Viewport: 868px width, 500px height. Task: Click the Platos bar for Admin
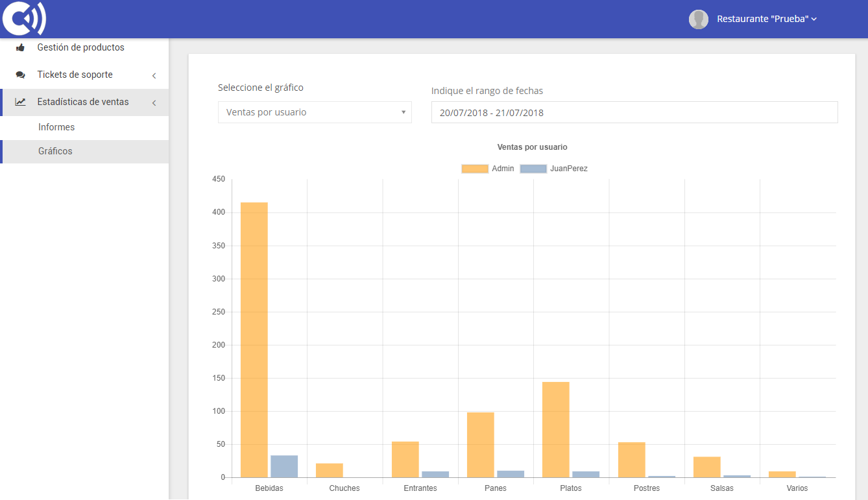click(x=555, y=428)
